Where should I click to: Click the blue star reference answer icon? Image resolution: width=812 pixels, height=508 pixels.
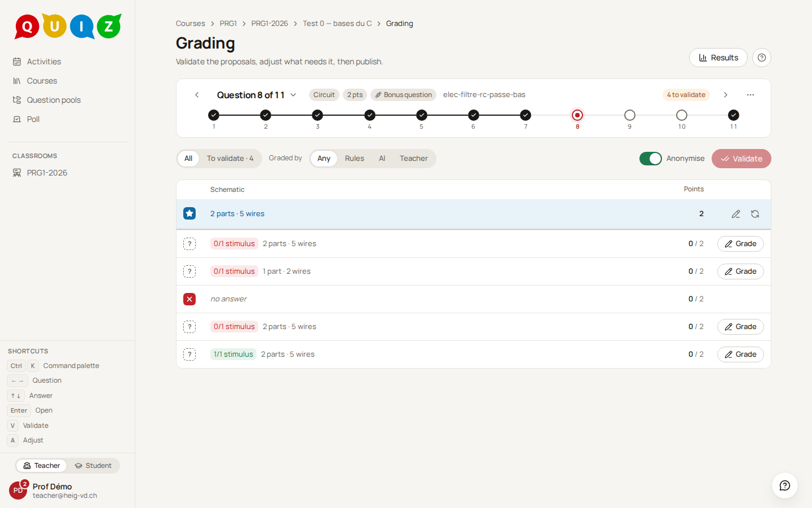pyautogui.click(x=189, y=213)
